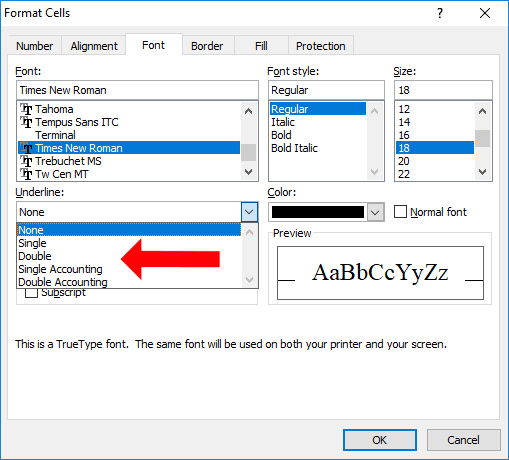Screen dimensions: 509x460
Task: Open the Color dropdown arrow
Action: coord(375,212)
